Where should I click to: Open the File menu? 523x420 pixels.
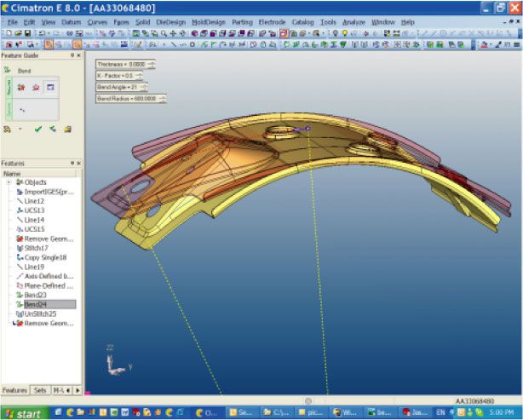(x=12, y=22)
